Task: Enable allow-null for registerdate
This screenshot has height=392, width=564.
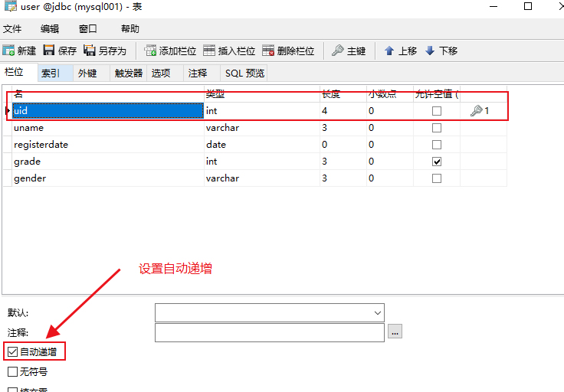Action: pyautogui.click(x=437, y=145)
